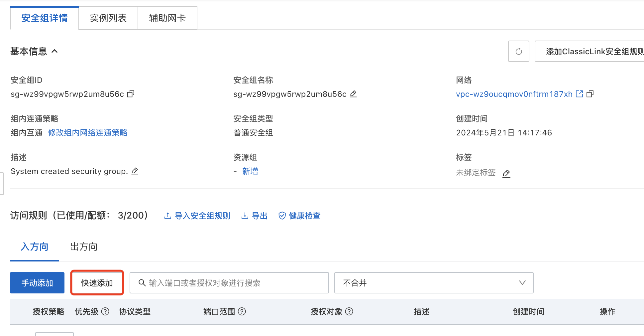Copy the security group ID
Screen dimensions: 644x336
click(x=131, y=94)
